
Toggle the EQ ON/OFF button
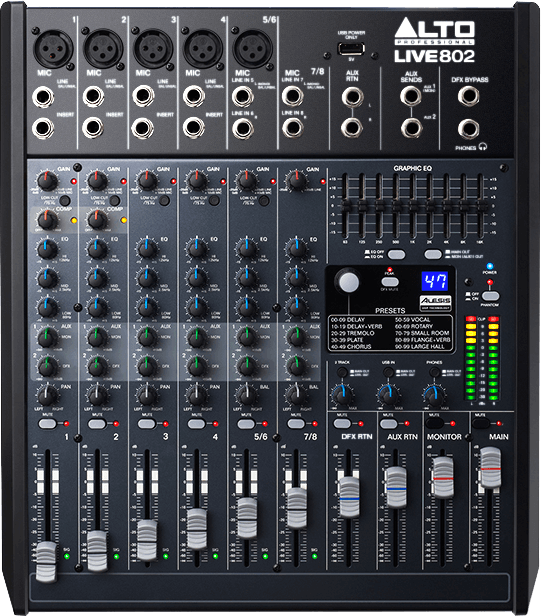click(x=396, y=254)
